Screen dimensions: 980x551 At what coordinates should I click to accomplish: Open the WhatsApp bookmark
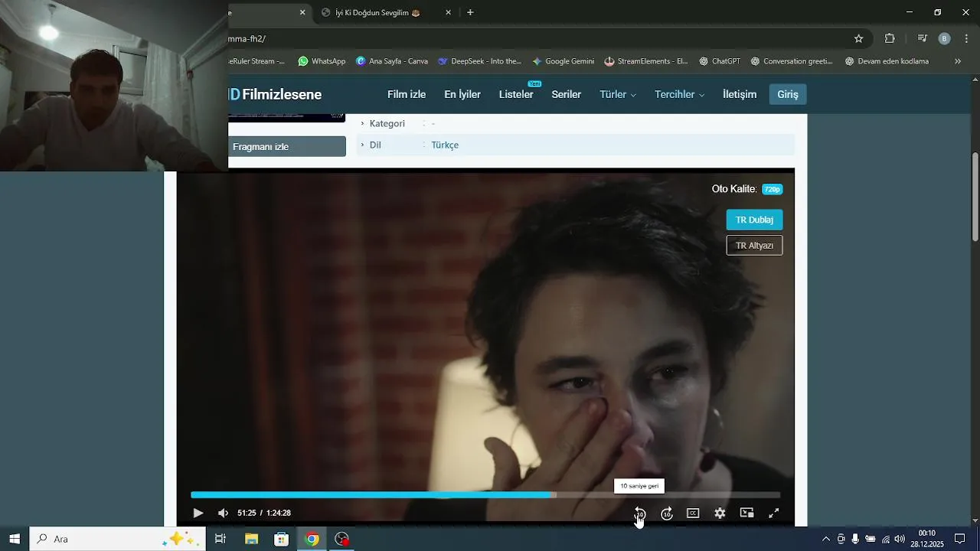click(322, 61)
